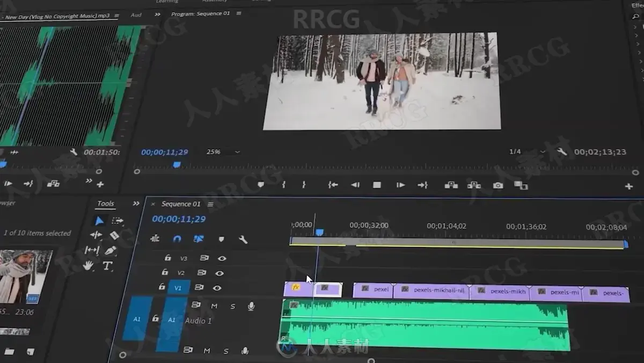This screenshot has width=644, height=363.
Task: Select the Track Select Forward tool
Action: pyautogui.click(x=118, y=221)
